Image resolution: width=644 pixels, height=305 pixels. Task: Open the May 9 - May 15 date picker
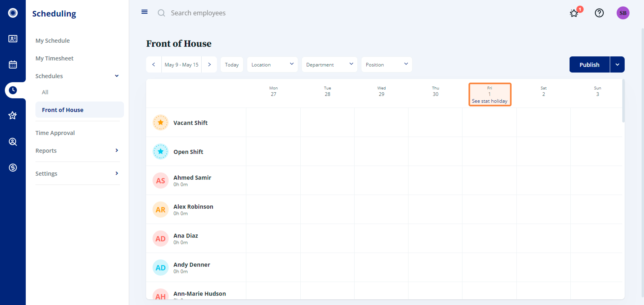click(x=182, y=64)
